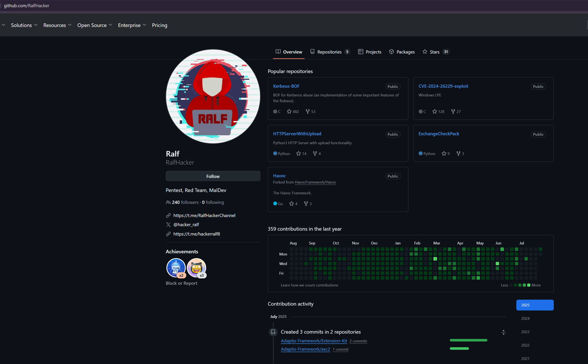This screenshot has width=588, height=364.
Task: Open the Adaptix-Framework/Extension-Kit link
Action: 314,341
